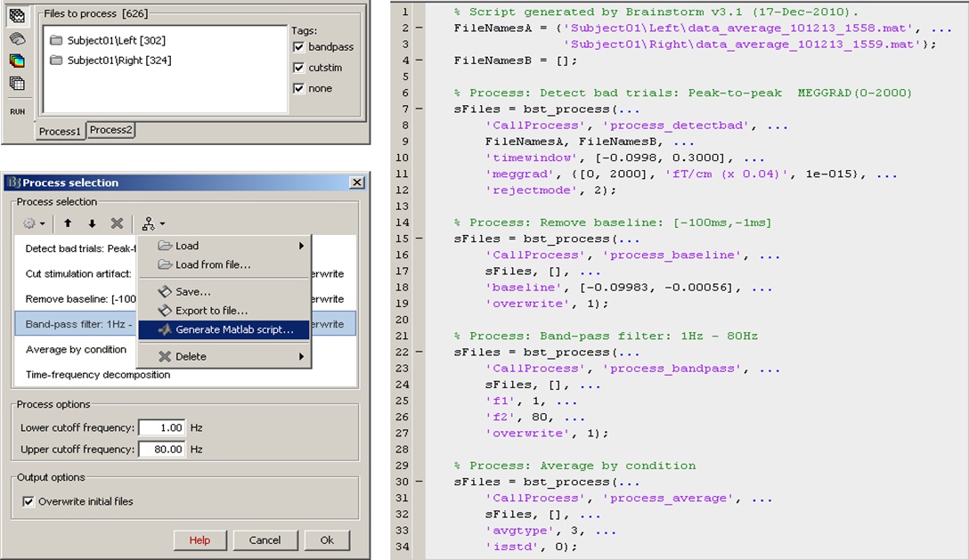Switch to the Process2 tab
The width and height of the screenshot is (969, 560).
110,130
